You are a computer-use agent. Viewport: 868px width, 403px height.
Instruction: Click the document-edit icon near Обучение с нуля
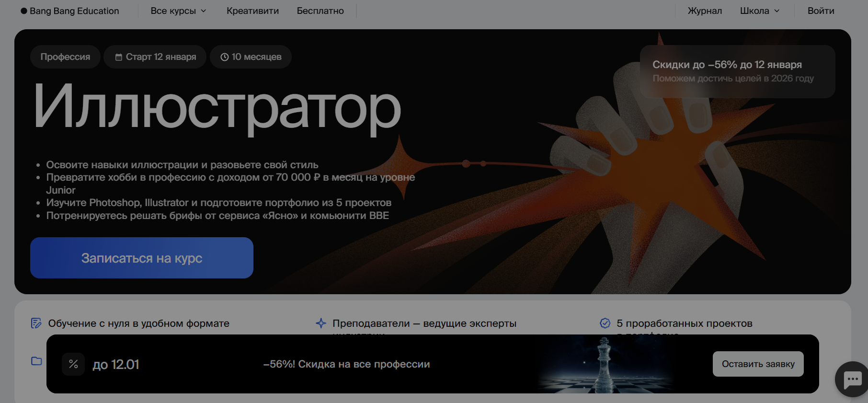(x=36, y=323)
